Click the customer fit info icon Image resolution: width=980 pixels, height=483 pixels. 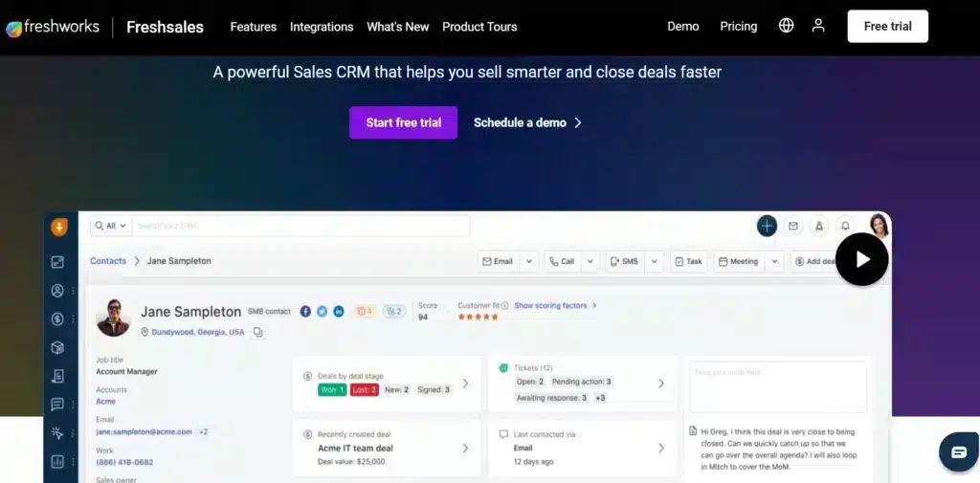pos(504,305)
